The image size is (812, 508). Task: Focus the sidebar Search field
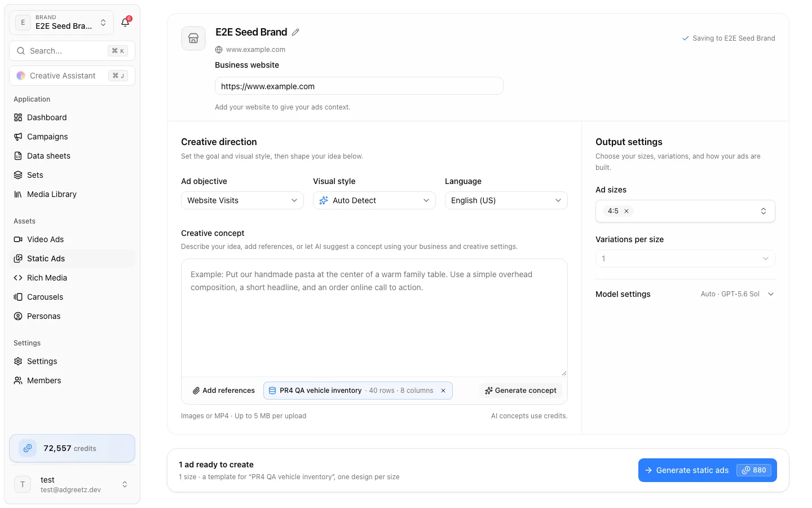coord(72,51)
